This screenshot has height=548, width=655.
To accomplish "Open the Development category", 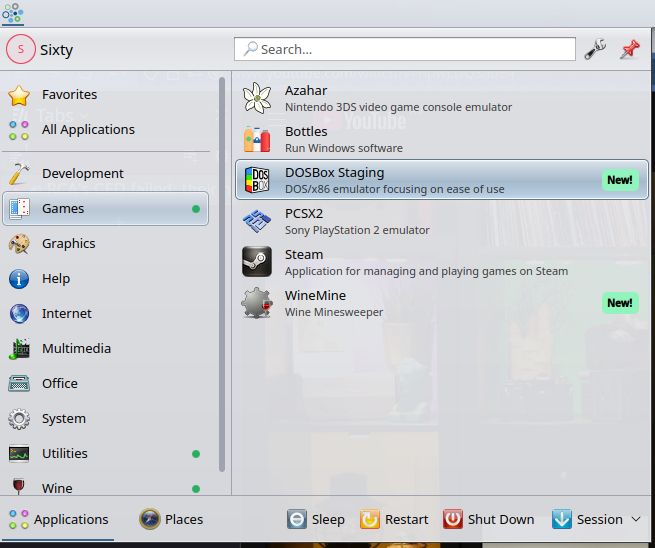I will tap(105, 173).
